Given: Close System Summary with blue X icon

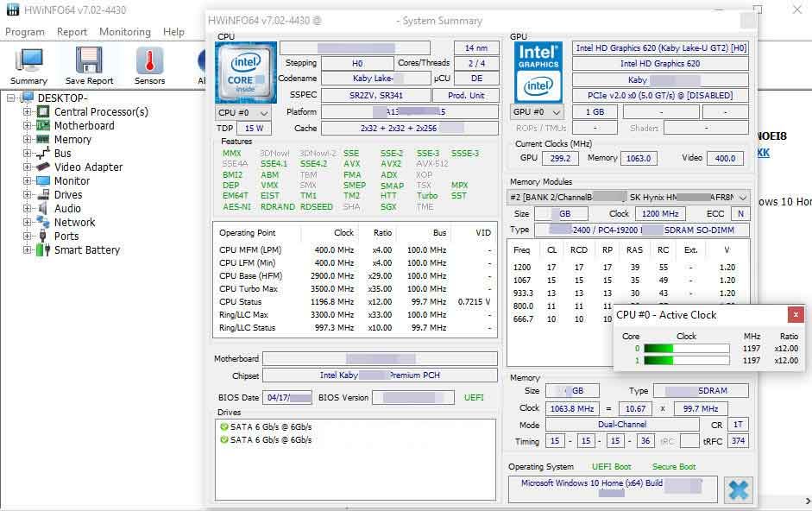Looking at the screenshot, I should click(x=738, y=489).
